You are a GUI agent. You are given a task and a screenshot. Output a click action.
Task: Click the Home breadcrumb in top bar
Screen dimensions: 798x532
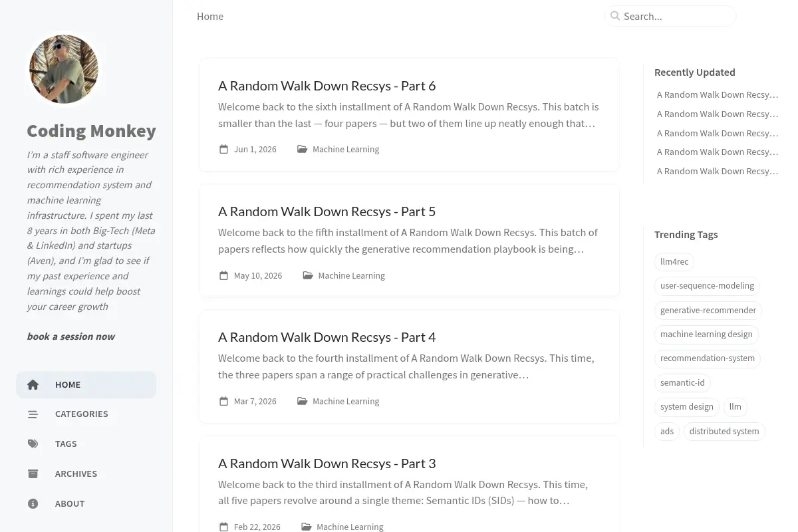(210, 16)
